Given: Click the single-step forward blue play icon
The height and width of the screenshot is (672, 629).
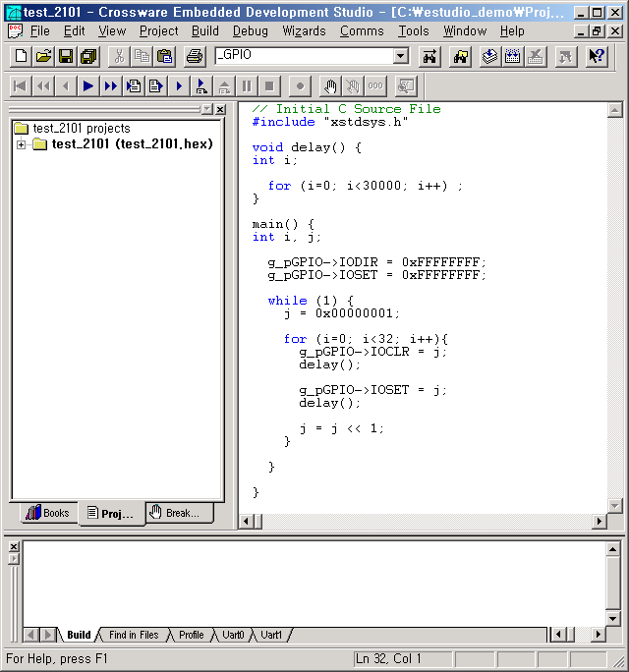Looking at the screenshot, I should tap(88, 86).
